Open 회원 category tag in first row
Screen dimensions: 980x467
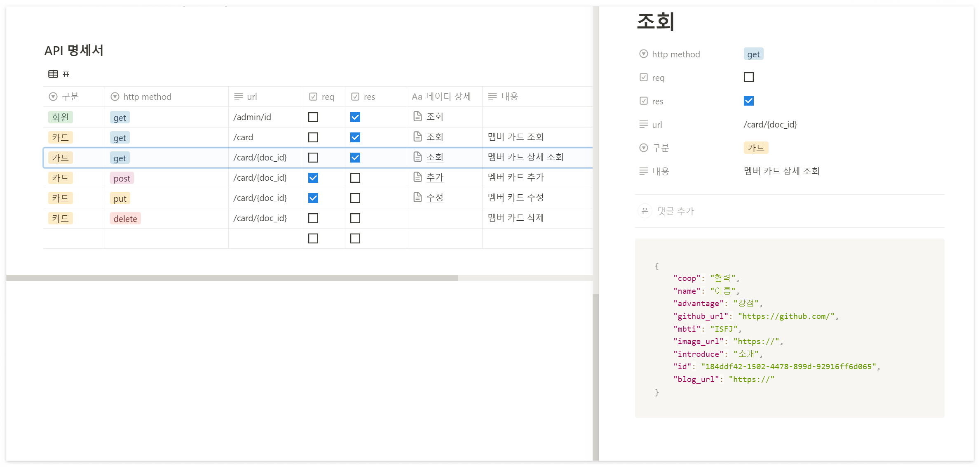(x=60, y=117)
